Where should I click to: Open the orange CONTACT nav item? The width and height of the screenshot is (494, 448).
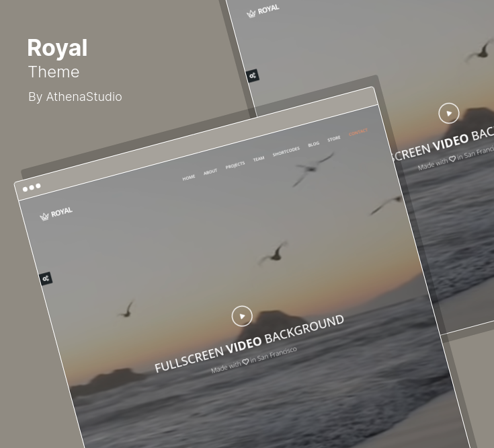[358, 132]
